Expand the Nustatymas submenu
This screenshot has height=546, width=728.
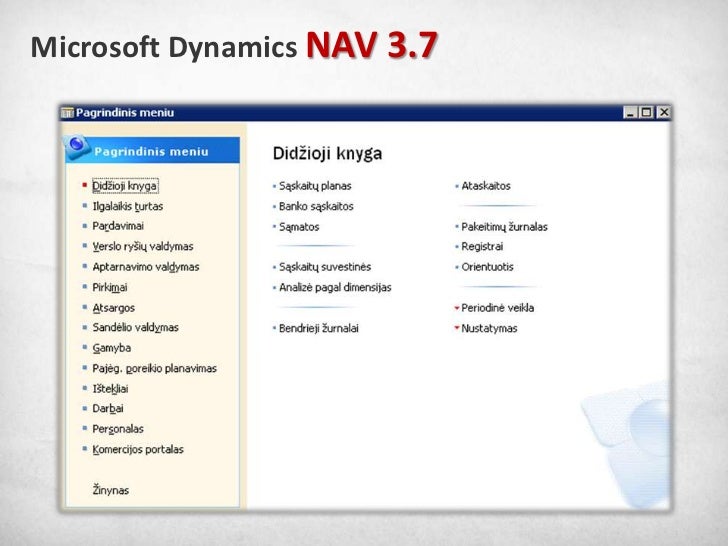click(x=489, y=328)
